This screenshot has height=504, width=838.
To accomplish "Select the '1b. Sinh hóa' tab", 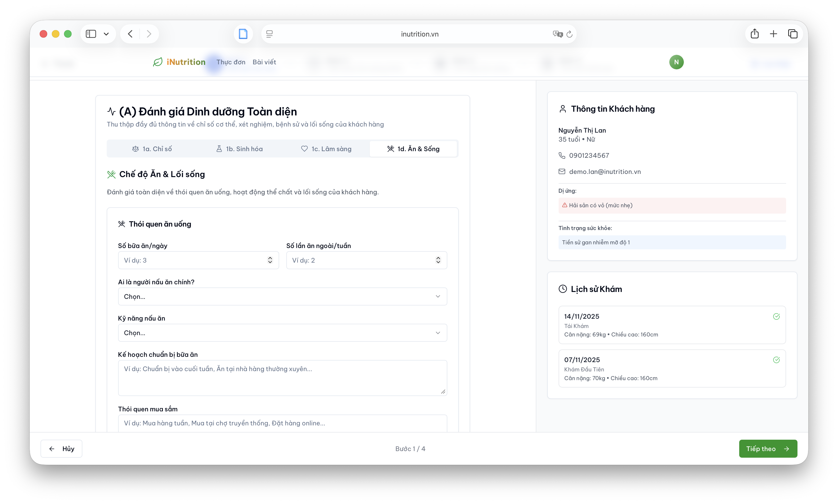I will [x=240, y=149].
